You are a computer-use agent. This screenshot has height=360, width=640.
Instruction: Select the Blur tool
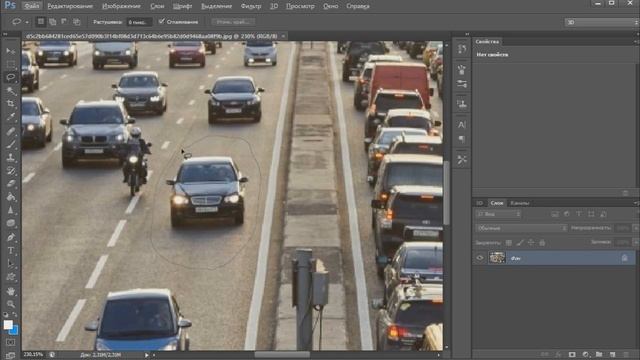[x=11, y=210]
